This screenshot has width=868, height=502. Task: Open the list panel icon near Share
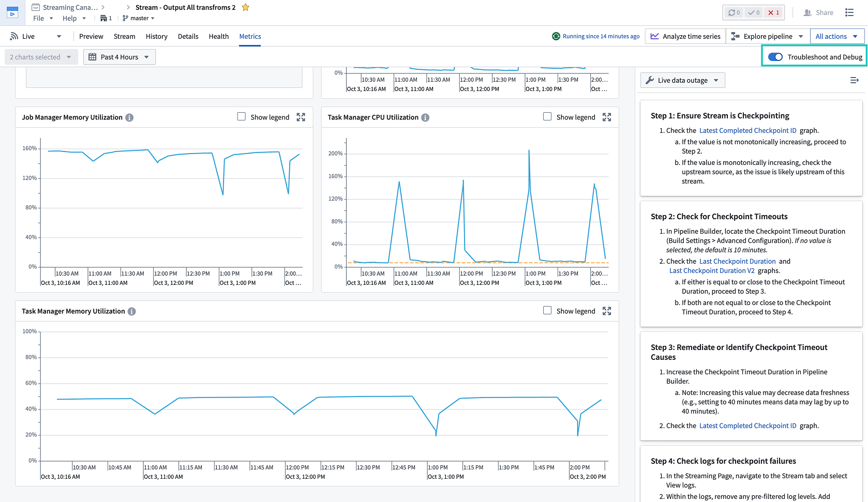click(x=849, y=12)
